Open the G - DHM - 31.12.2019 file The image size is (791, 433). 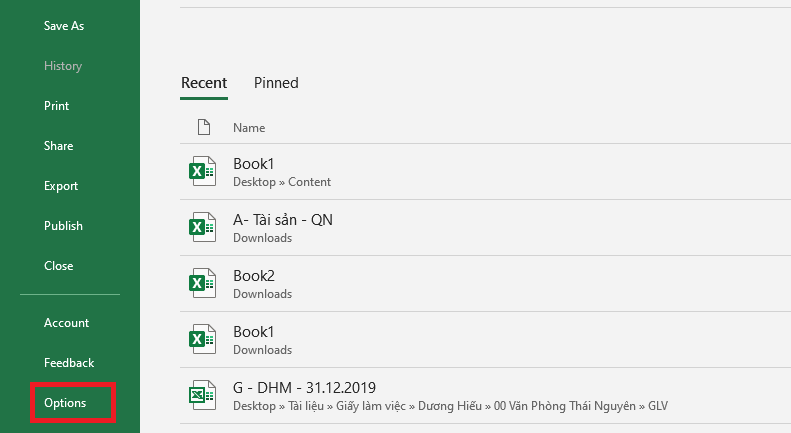click(304, 388)
